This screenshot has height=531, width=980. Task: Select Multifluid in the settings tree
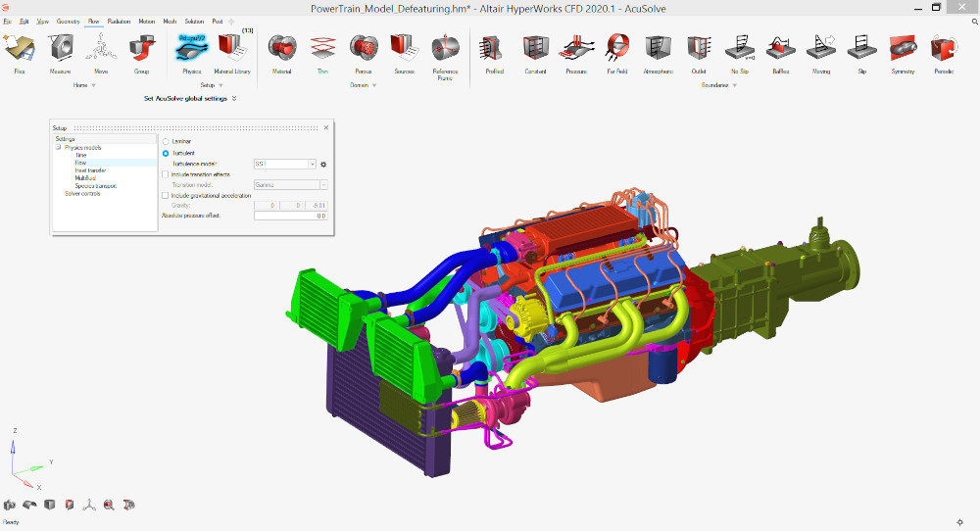(x=85, y=178)
